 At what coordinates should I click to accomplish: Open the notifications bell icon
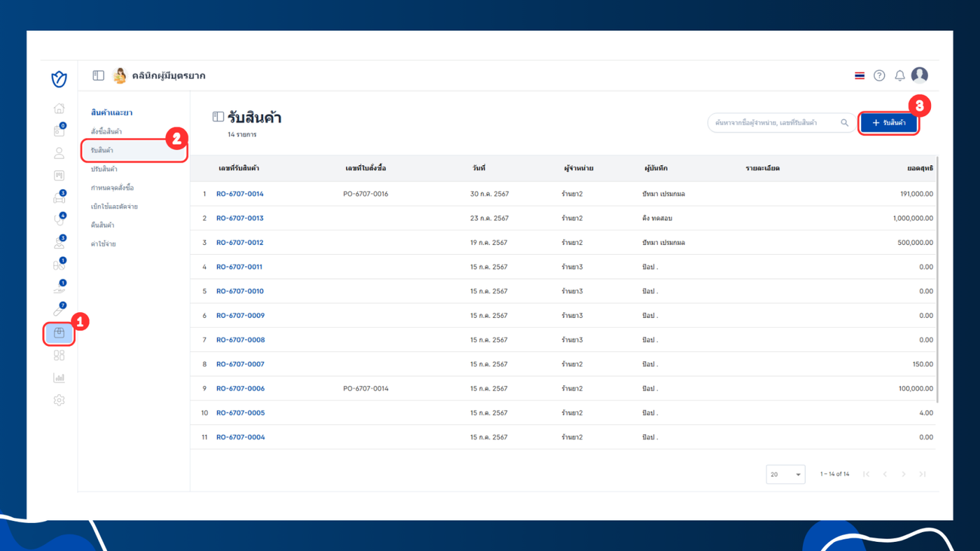click(x=899, y=76)
